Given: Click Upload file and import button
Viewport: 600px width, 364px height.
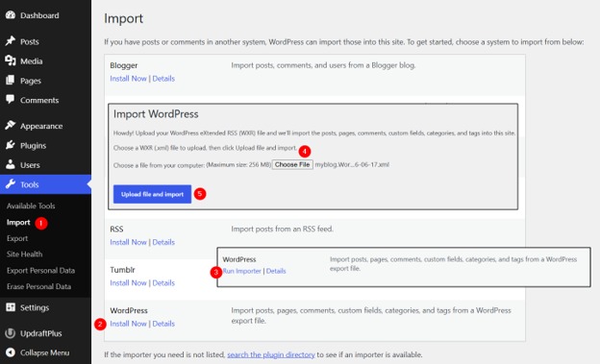Looking at the screenshot, I should tap(152, 194).
